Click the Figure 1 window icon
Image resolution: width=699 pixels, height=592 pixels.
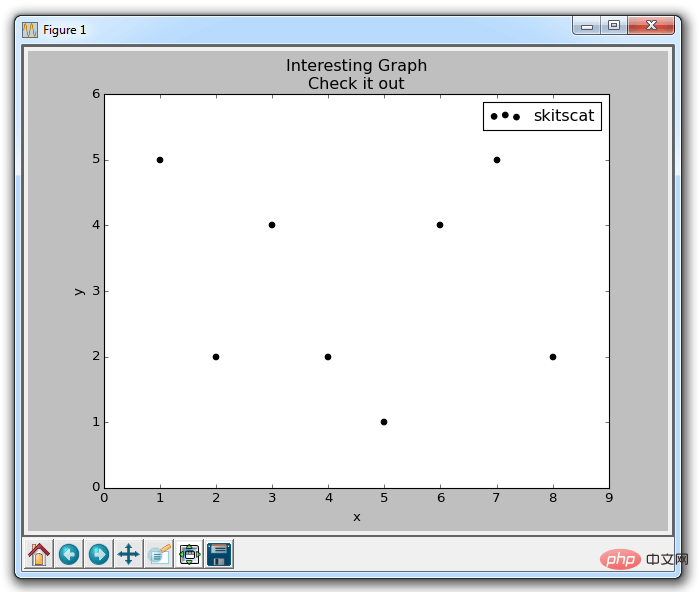pyautogui.click(x=30, y=30)
